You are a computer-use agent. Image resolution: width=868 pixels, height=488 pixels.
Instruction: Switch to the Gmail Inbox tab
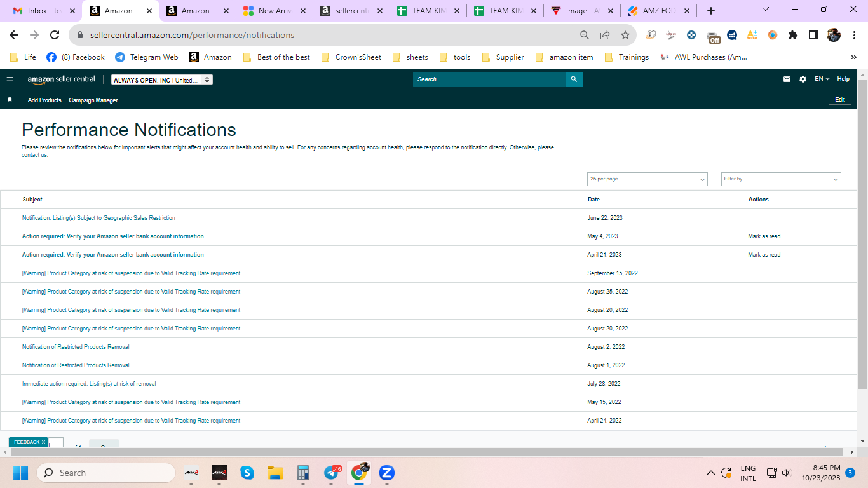click(x=43, y=11)
